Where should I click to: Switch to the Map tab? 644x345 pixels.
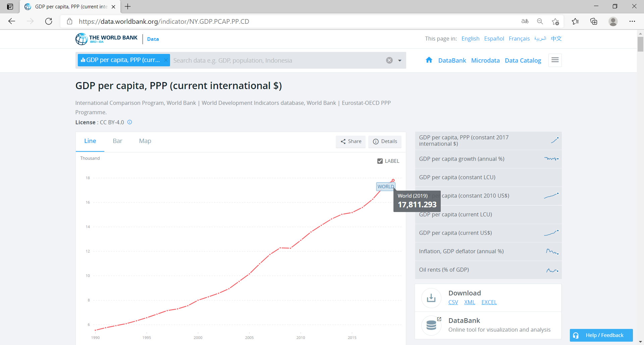pos(145,141)
